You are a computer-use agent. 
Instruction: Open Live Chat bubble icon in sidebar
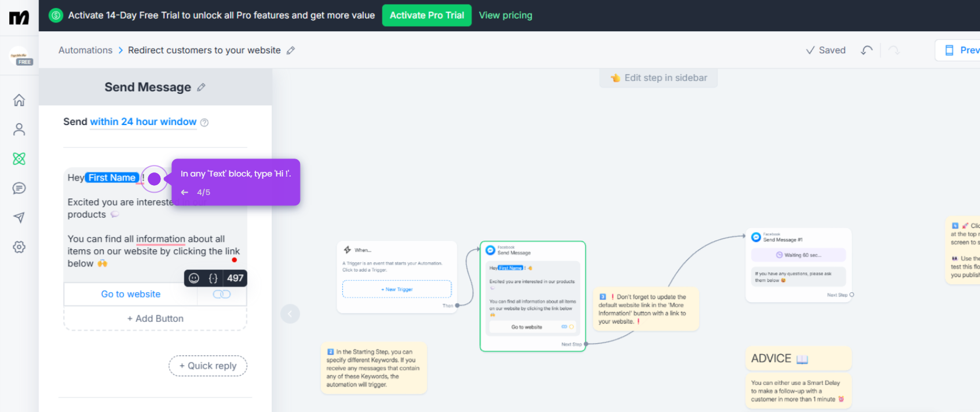click(19, 188)
